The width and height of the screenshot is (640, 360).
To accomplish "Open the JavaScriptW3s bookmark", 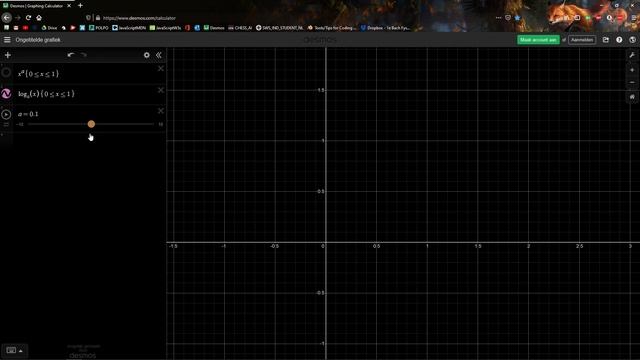I will [x=165, y=28].
